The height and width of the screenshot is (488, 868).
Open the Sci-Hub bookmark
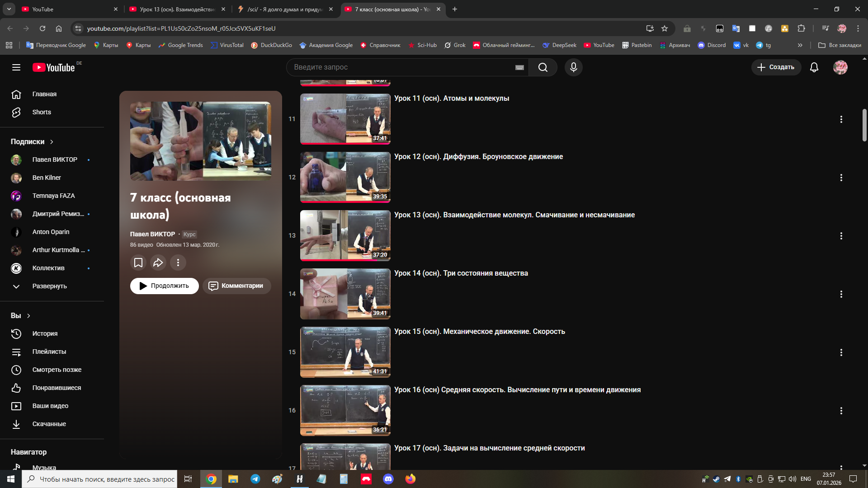tap(422, 45)
